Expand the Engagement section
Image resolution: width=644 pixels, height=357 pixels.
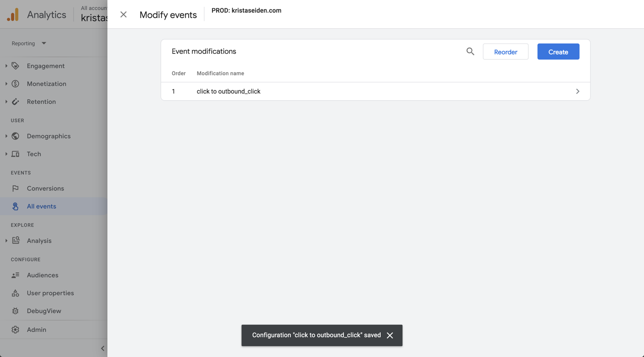pos(6,66)
